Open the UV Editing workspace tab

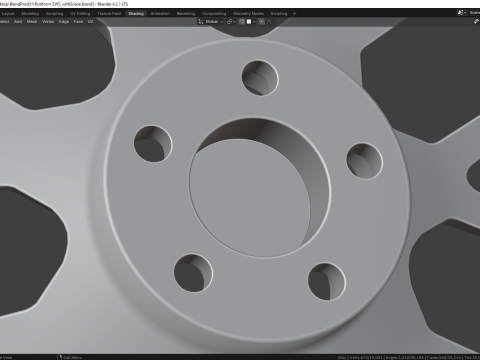coord(80,14)
